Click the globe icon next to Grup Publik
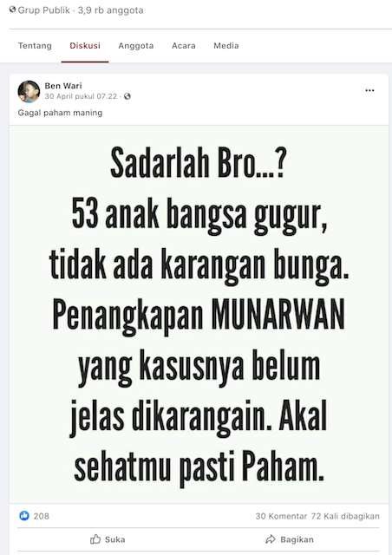The image size is (392, 555). click(x=12, y=10)
